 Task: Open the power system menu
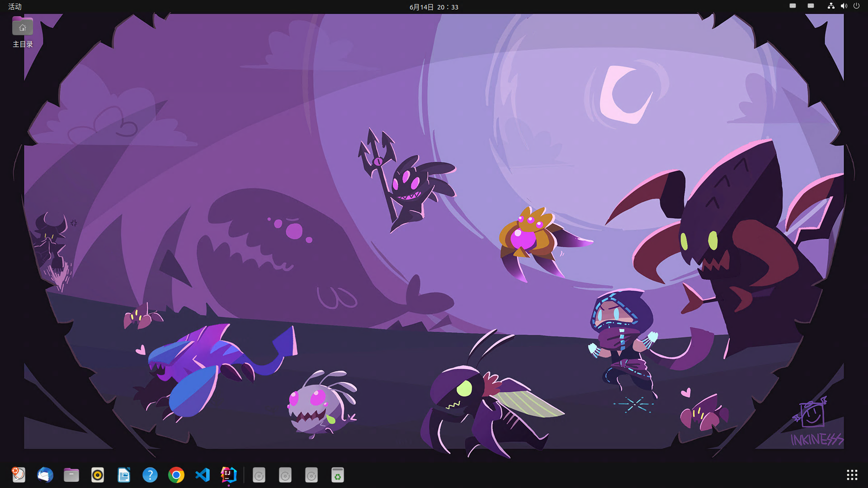pyautogui.click(x=856, y=6)
